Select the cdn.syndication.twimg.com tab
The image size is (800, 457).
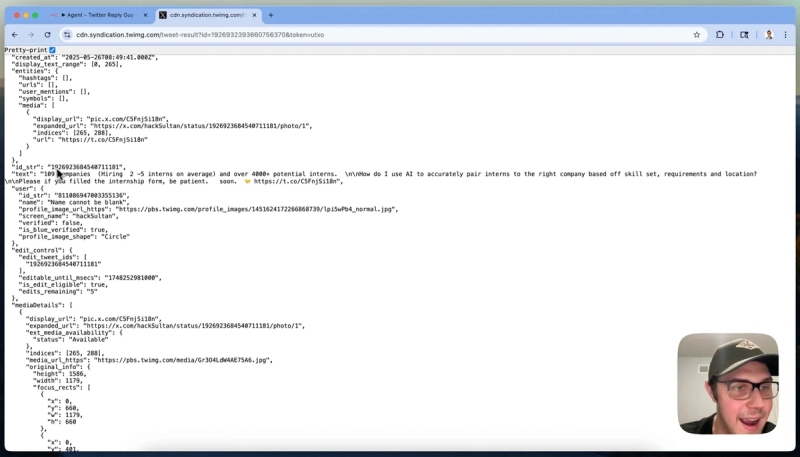click(208, 15)
